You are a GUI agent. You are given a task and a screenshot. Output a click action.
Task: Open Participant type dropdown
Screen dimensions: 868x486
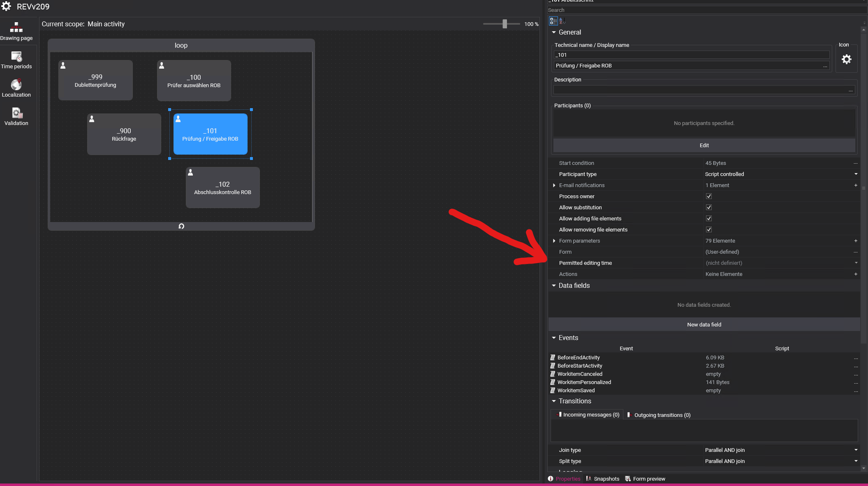click(x=856, y=174)
